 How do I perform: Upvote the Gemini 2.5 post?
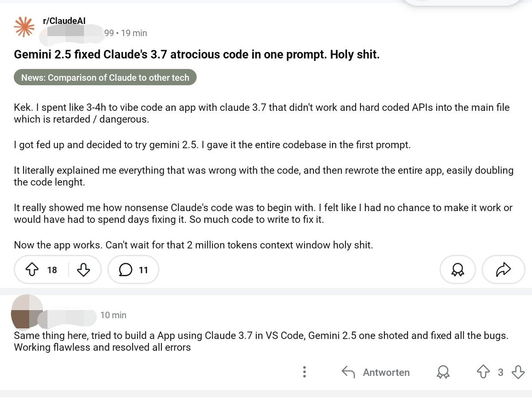point(31,269)
